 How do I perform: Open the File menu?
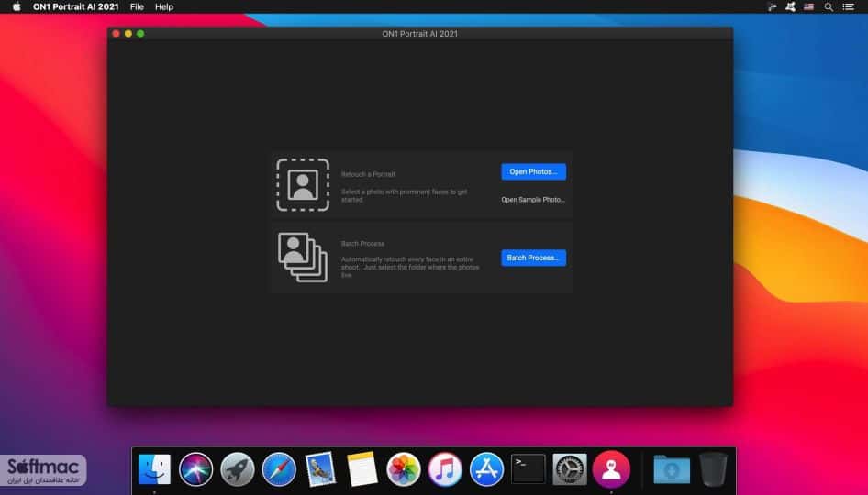tap(137, 6)
